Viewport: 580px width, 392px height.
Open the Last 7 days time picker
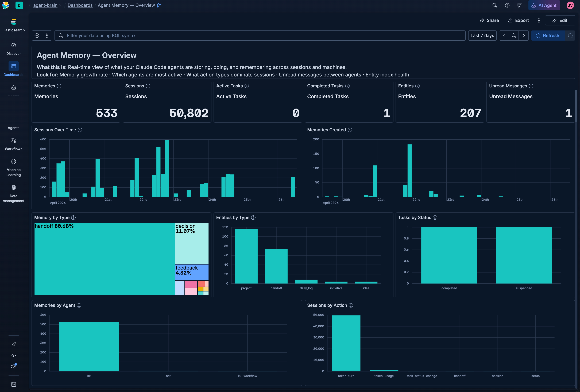[482, 35]
